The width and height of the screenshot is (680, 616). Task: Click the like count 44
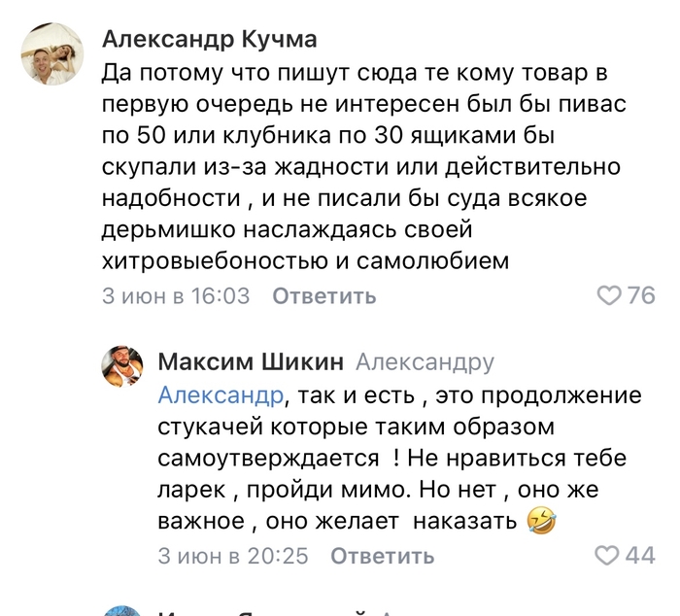pyautogui.click(x=640, y=556)
